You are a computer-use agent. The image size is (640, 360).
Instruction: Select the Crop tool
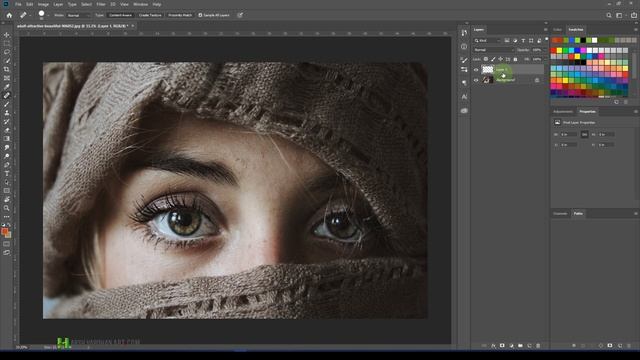pyautogui.click(x=7, y=69)
